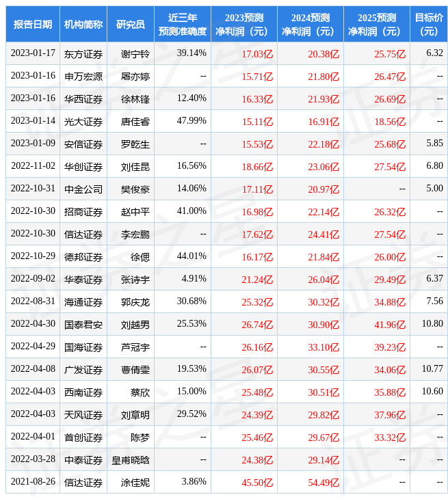Viewport: 448px width, 499px height.
Task: Select the 10.80 target price cell
Action: [x=432, y=324]
